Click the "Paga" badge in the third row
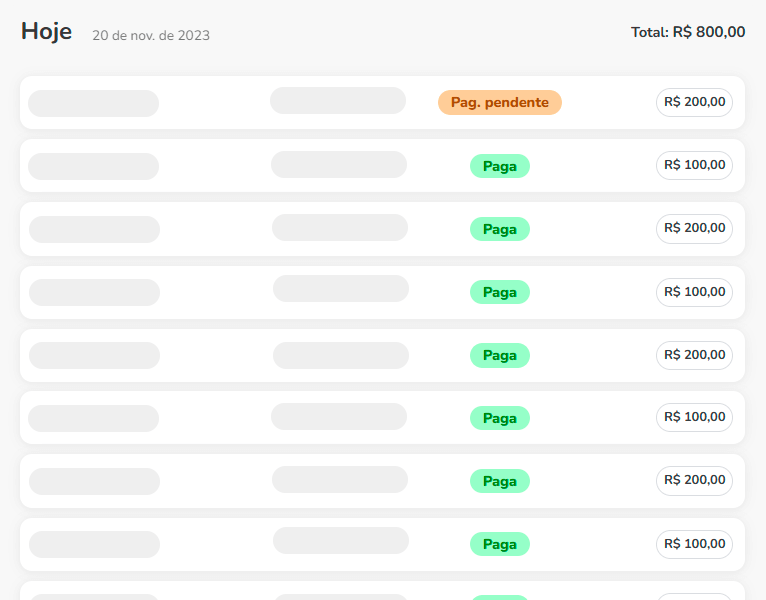The width and height of the screenshot is (766, 600). pos(499,229)
